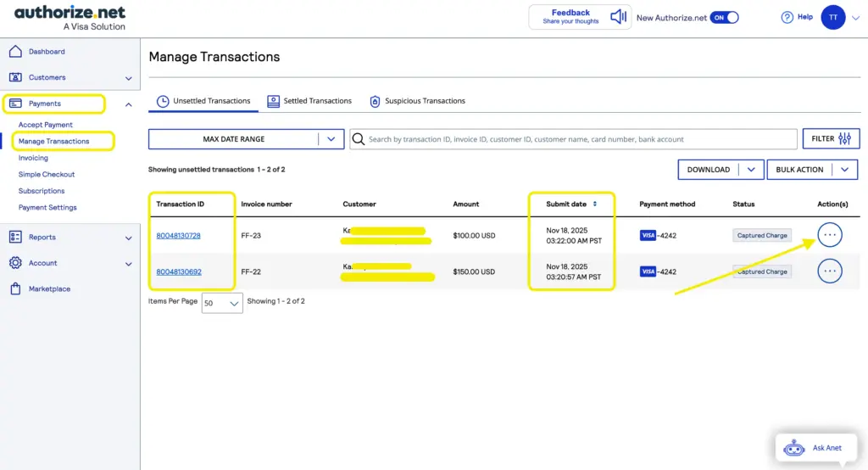
Task: Open the MAX DATE RANGE dropdown
Action: click(246, 139)
